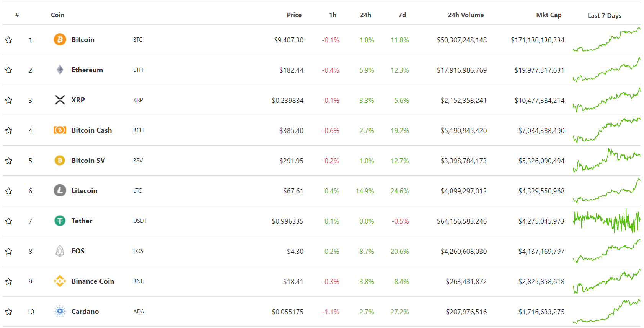The image size is (644, 328).
Task: Toggle the favorite star for XRP
Action: coord(9,100)
